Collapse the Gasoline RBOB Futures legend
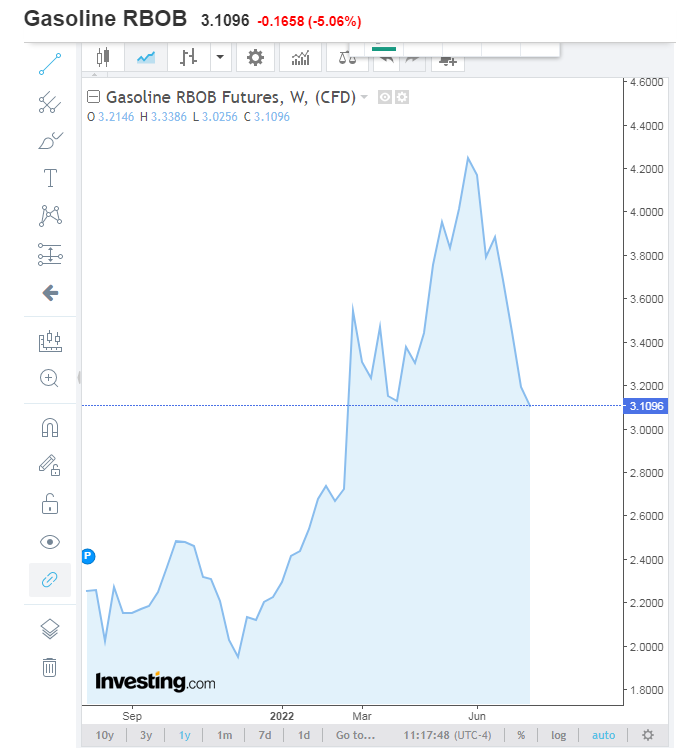The height and width of the screenshot is (748, 690). (94, 98)
